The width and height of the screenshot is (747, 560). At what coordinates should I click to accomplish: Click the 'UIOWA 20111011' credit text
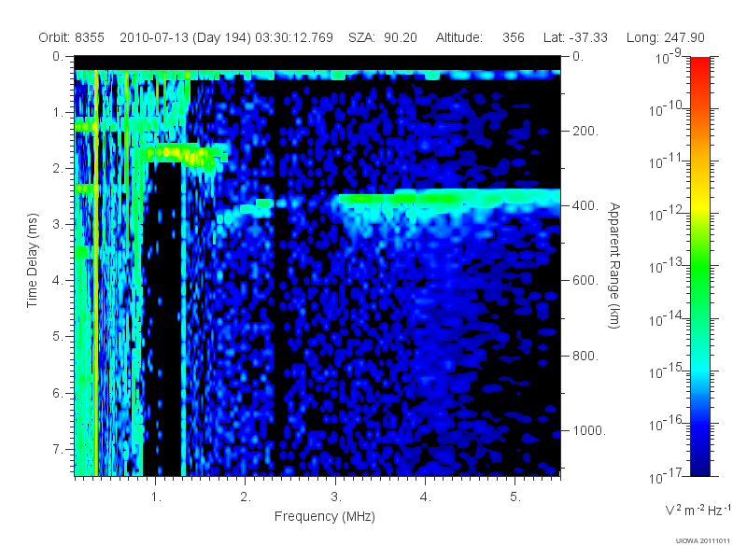coord(703,540)
